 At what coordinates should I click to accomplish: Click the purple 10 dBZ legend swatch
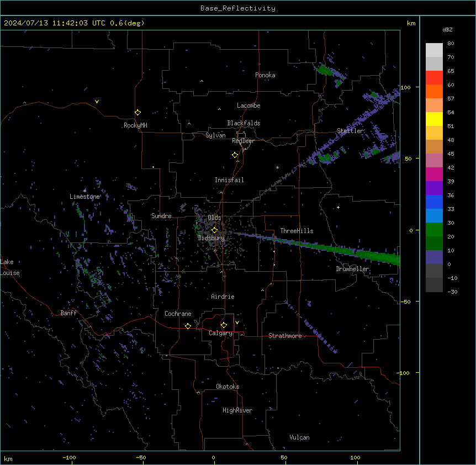click(x=434, y=257)
